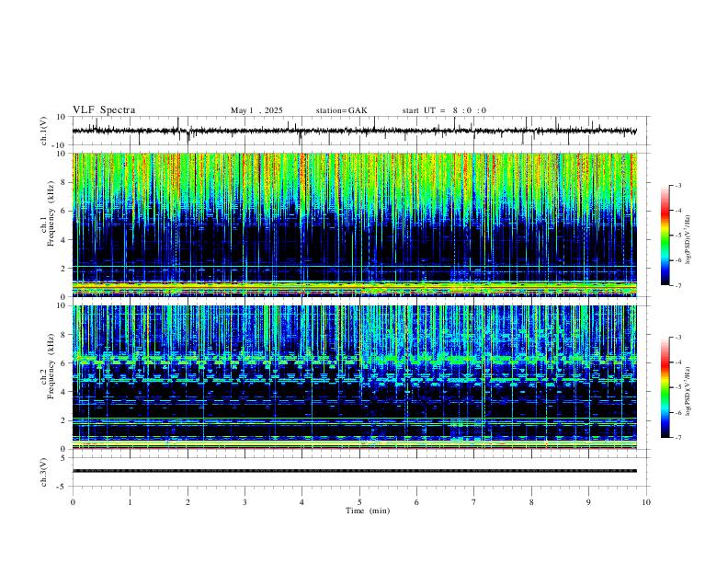
Task: Click the "6" kHz tick on ch.1 frequency axis
Action: tap(64, 211)
